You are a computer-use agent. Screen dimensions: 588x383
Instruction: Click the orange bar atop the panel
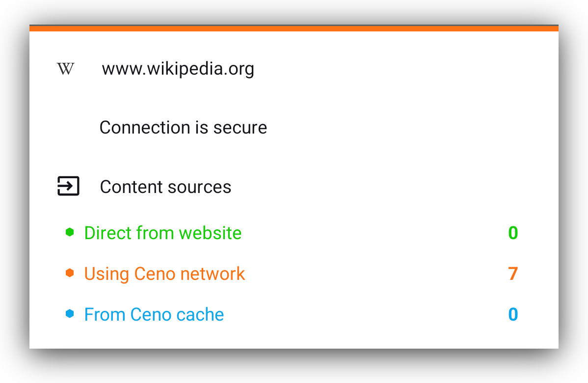pyautogui.click(x=294, y=28)
